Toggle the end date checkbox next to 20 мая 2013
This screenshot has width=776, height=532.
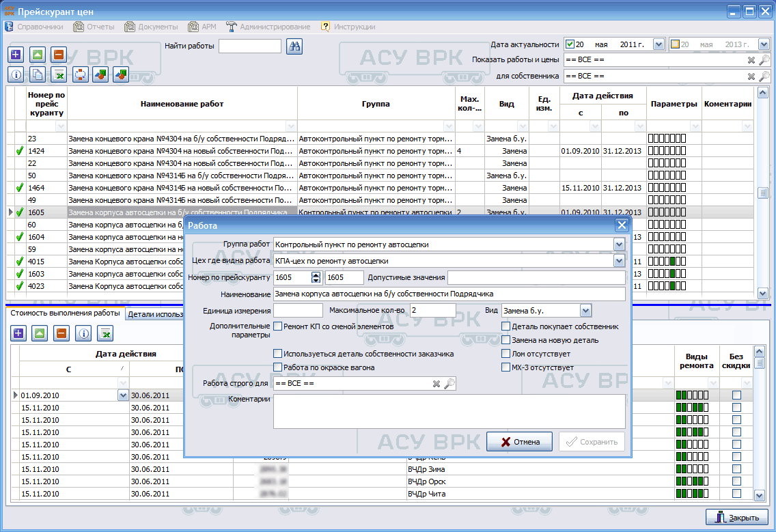pyautogui.click(x=675, y=44)
